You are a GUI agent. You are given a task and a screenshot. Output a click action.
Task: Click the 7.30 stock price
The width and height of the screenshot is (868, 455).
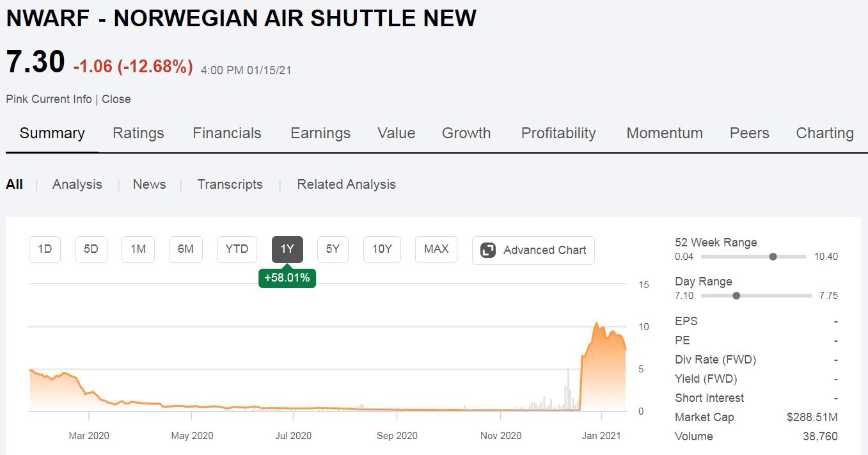[36, 63]
